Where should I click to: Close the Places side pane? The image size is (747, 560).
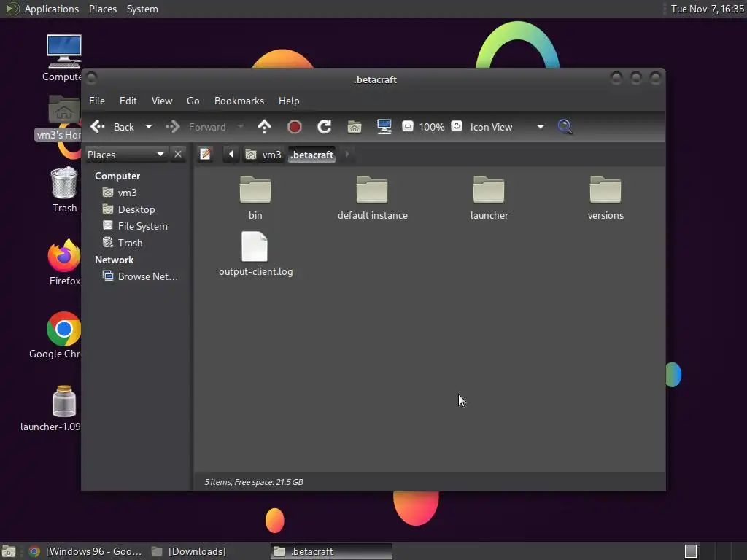click(178, 155)
